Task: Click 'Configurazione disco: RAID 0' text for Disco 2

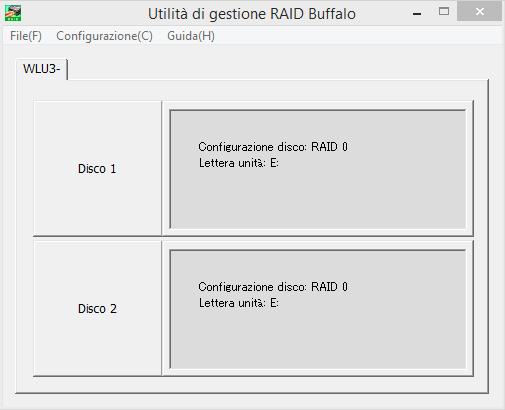Action: pos(273,287)
